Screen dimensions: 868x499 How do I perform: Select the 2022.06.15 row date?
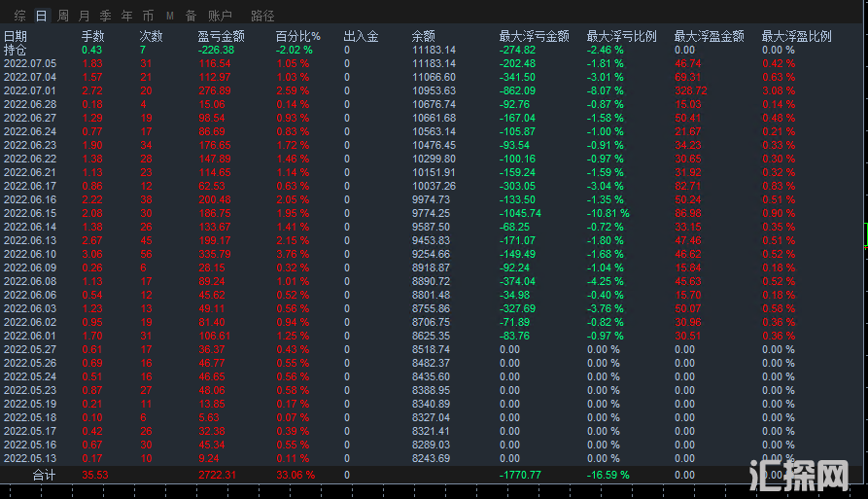click(x=30, y=213)
